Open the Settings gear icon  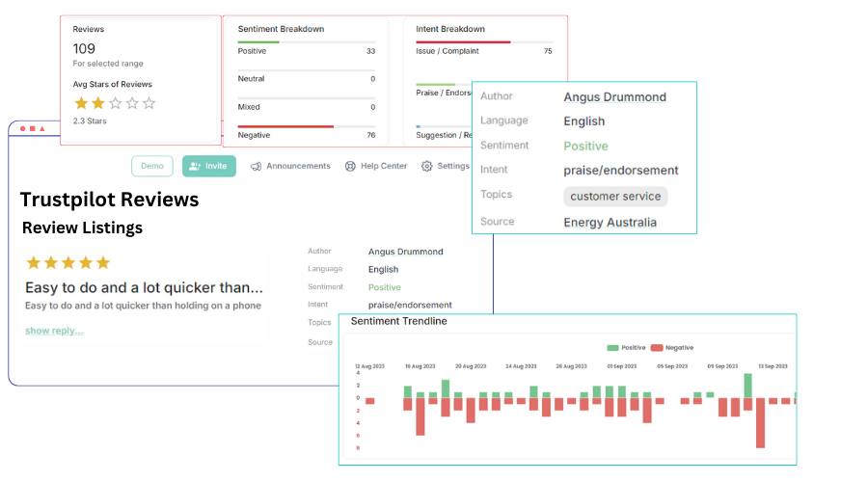click(x=427, y=166)
